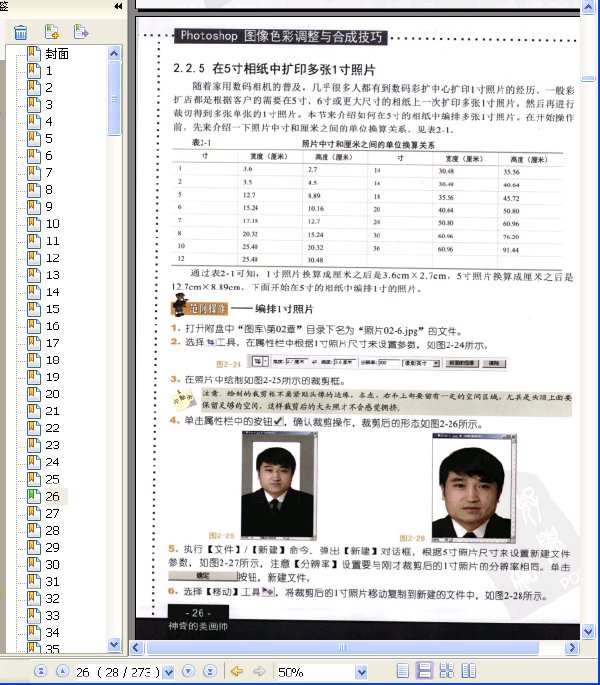The width and height of the screenshot is (600, 685).
Task: Click the page footer number -26-
Action: click(x=198, y=613)
